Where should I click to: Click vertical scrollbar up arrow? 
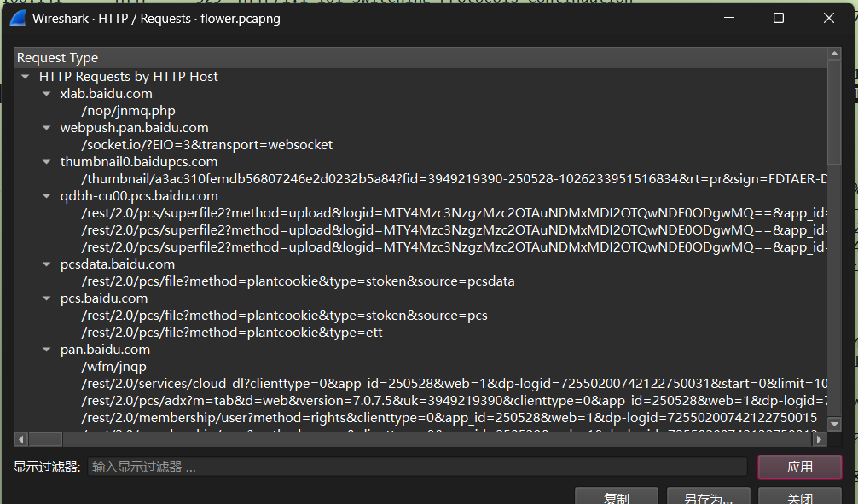pyautogui.click(x=834, y=54)
